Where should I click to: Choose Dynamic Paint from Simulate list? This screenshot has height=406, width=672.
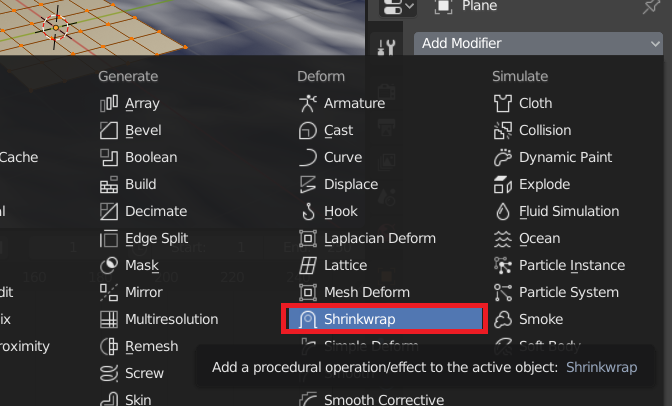coord(553,157)
